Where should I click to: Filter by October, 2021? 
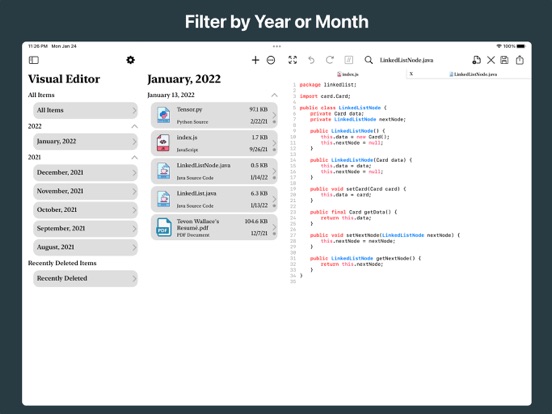point(85,210)
